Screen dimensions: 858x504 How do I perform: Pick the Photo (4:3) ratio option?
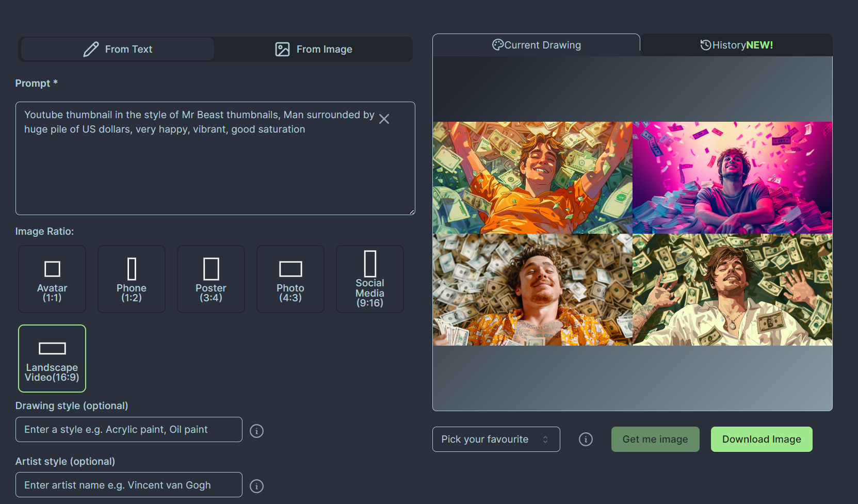click(x=290, y=279)
